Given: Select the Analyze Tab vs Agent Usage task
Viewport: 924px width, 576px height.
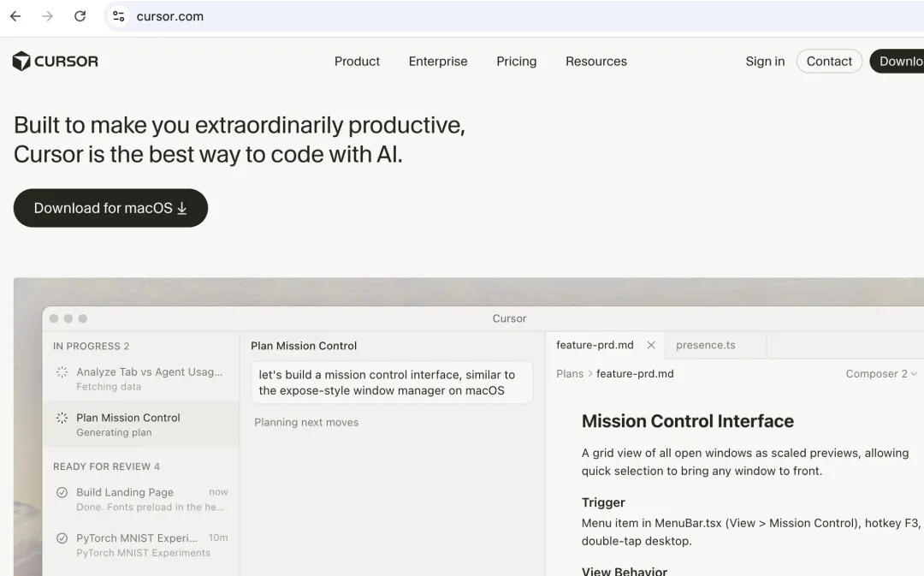Looking at the screenshot, I should pos(141,379).
